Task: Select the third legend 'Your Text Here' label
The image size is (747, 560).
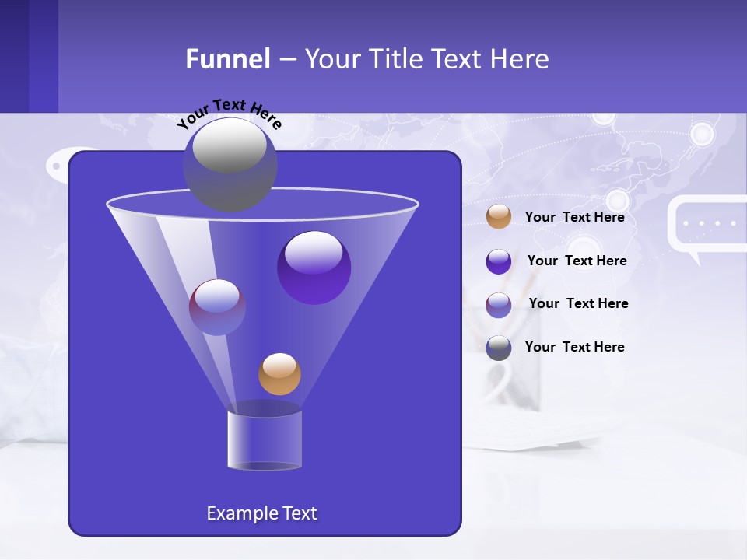Action: coord(578,303)
